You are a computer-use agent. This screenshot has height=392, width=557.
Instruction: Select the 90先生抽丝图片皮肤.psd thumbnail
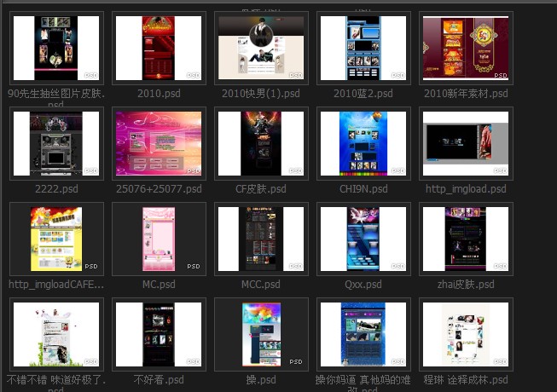coord(56,48)
